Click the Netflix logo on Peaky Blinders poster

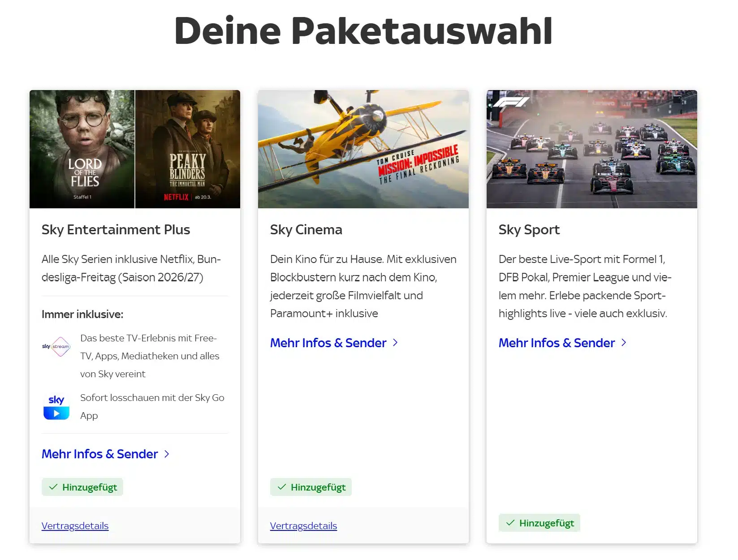click(x=176, y=197)
